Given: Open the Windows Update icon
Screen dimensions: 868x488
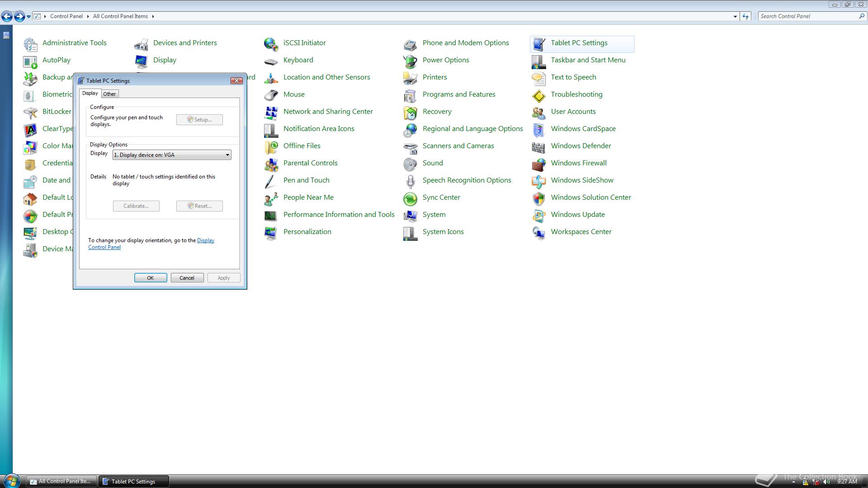Looking at the screenshot, I should coord(539,216).
